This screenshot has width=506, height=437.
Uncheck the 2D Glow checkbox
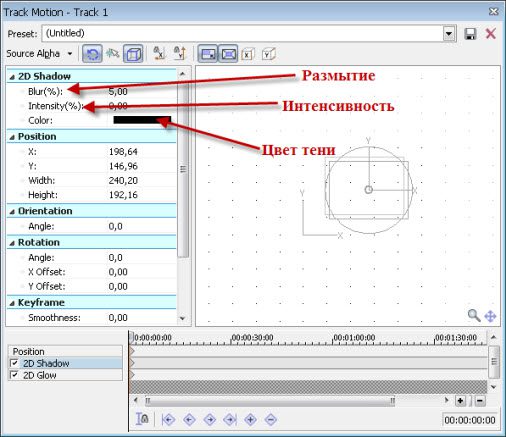point(14,375)
